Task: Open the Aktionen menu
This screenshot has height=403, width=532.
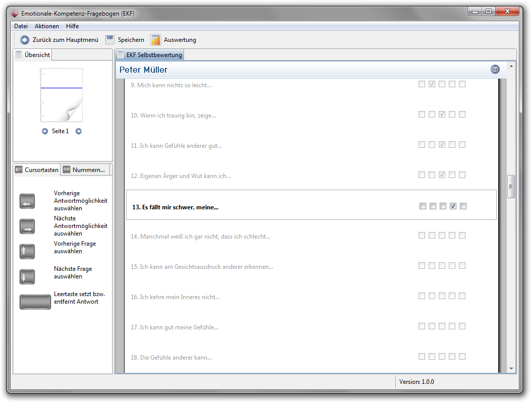Action: (47, 26)
